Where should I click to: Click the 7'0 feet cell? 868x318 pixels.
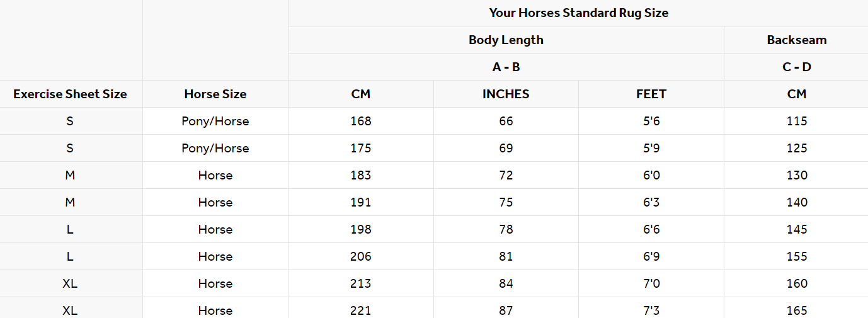651,283
